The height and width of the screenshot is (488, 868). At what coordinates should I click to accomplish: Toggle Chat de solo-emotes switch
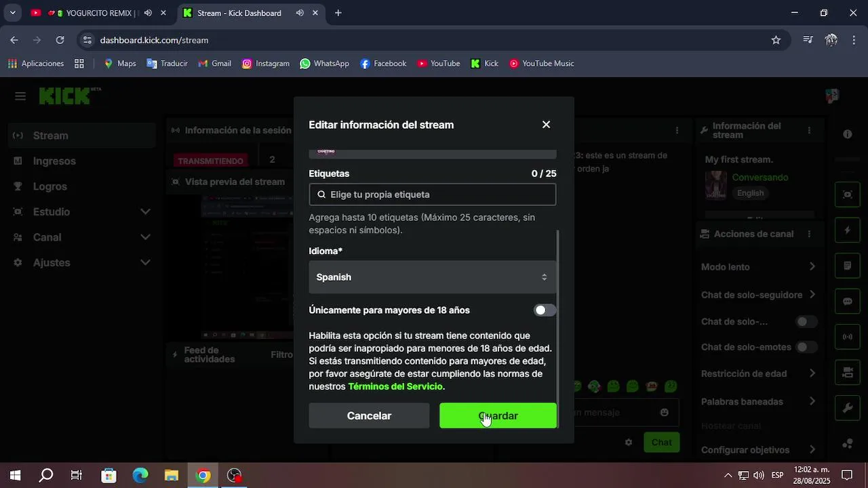click(x=806, y=347)
